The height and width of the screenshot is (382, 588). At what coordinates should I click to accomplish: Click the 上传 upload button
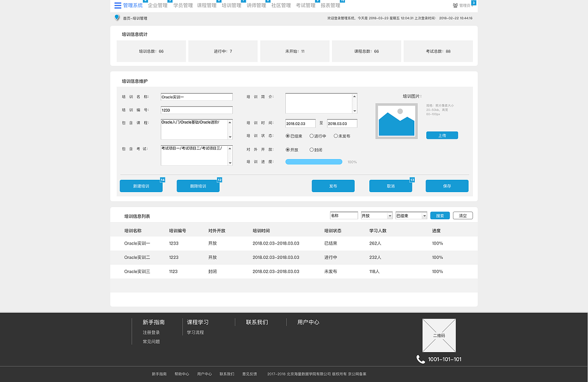click(442, 136)
